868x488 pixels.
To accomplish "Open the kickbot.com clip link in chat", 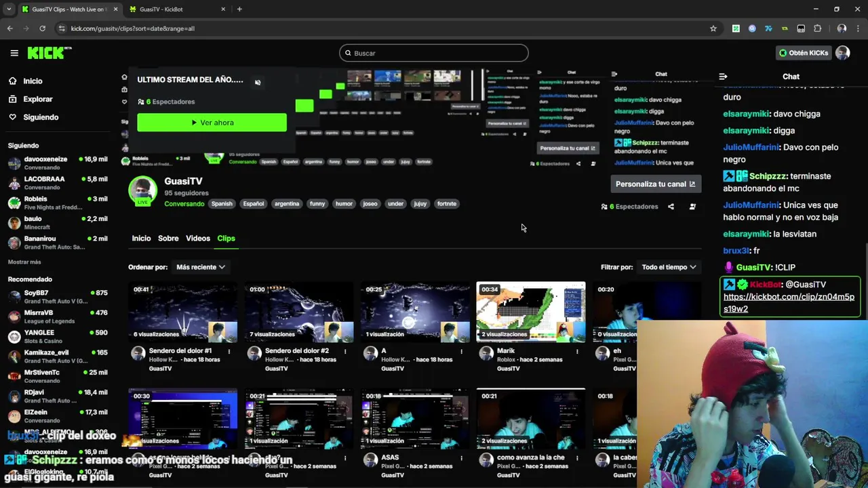I will tap(789, 303).
